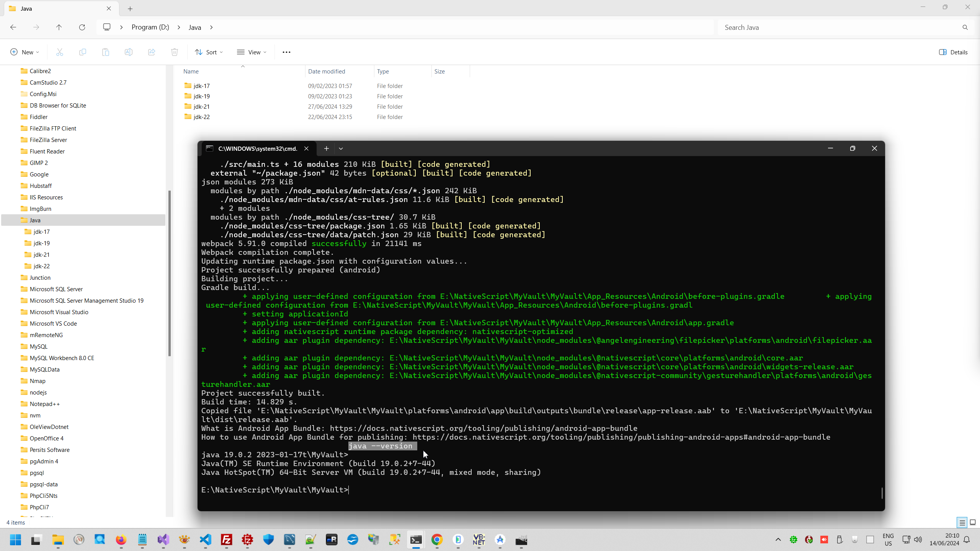This screenshot has height=551, width=980.
Task: Toggle the Details pane button
Action: 953,52
